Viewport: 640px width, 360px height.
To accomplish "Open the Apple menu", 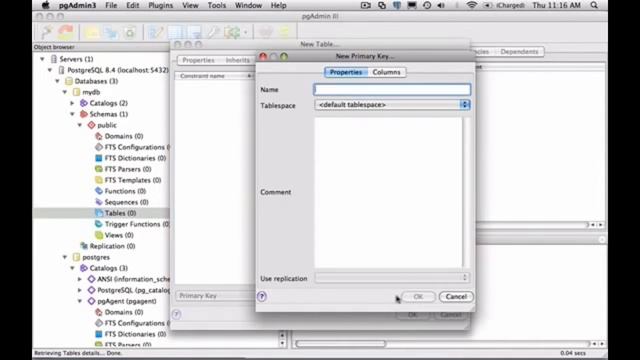I will (45, 5).
